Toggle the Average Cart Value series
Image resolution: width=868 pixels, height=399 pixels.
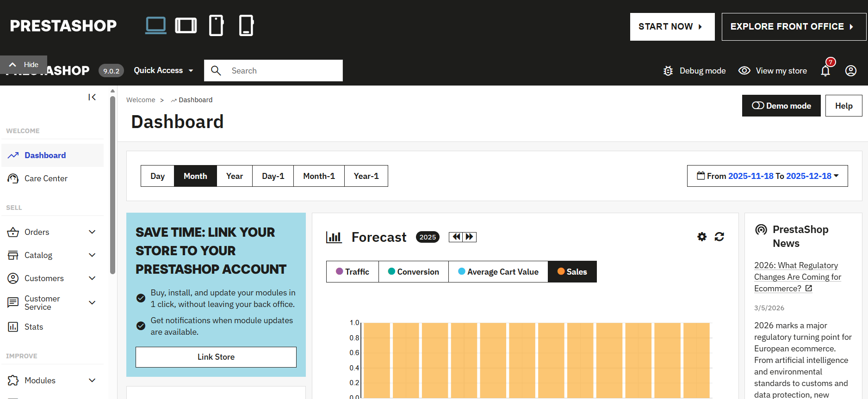click(x=498, y=272)
